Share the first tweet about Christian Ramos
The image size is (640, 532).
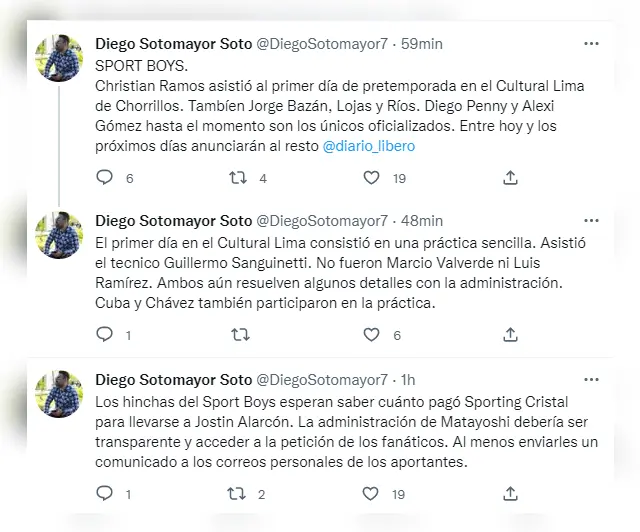[509, 177]
